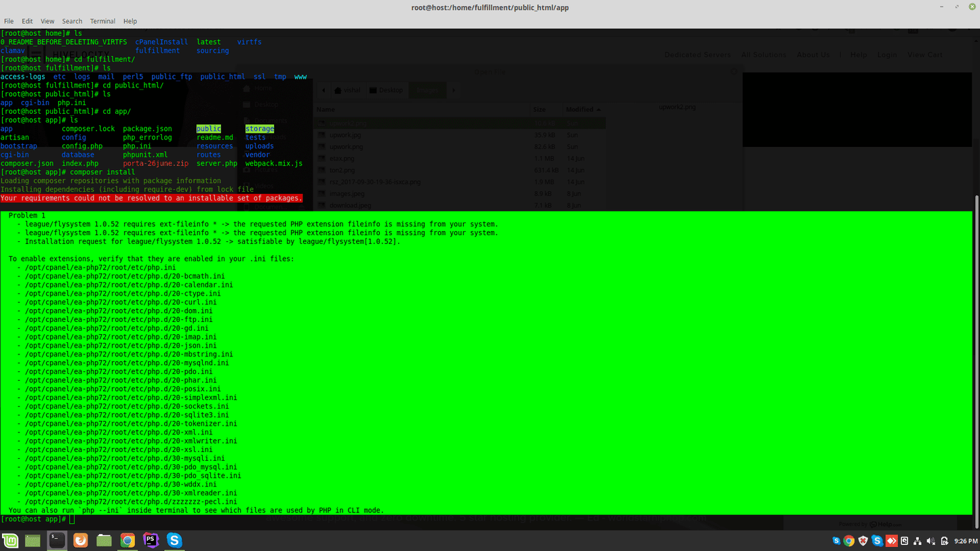This screenshot has width=980, height=551.
Task: Launch Firefox from the panel
Action: (x=81, y=540)
